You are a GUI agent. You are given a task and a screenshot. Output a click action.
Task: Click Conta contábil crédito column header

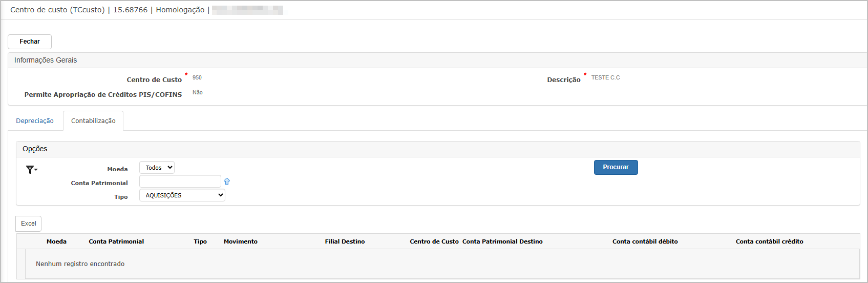coord(770,241)
